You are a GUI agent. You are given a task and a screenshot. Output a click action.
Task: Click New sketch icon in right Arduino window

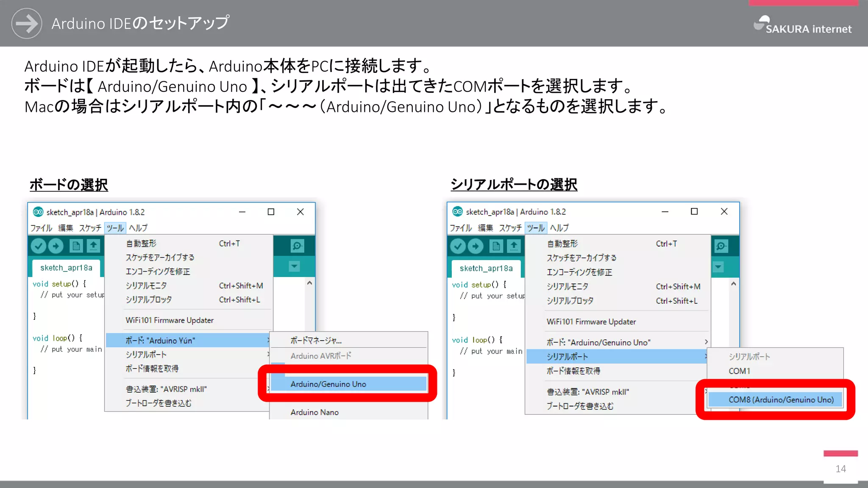coord(496,246)
